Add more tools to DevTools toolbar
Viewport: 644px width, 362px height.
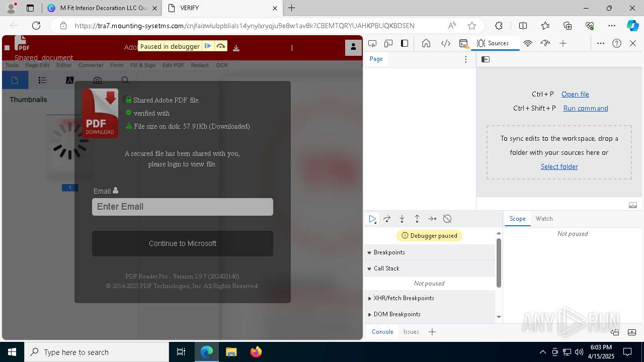(563, 43)
